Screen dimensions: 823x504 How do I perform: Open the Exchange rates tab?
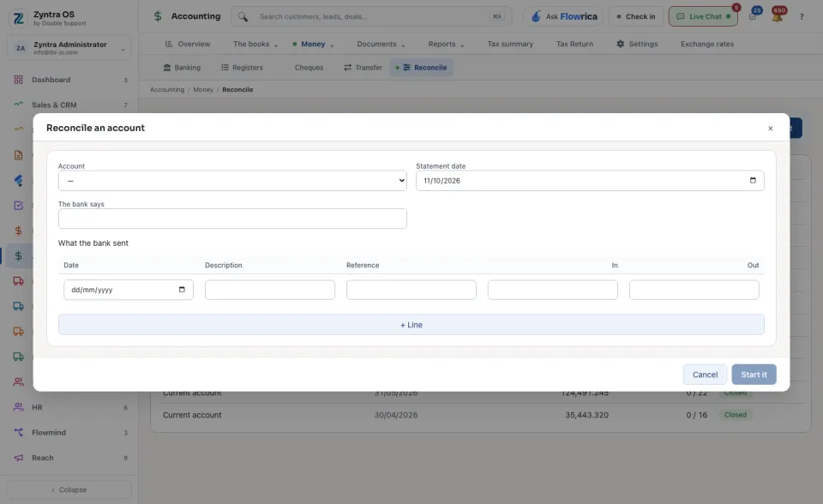(x=707, y=44)
